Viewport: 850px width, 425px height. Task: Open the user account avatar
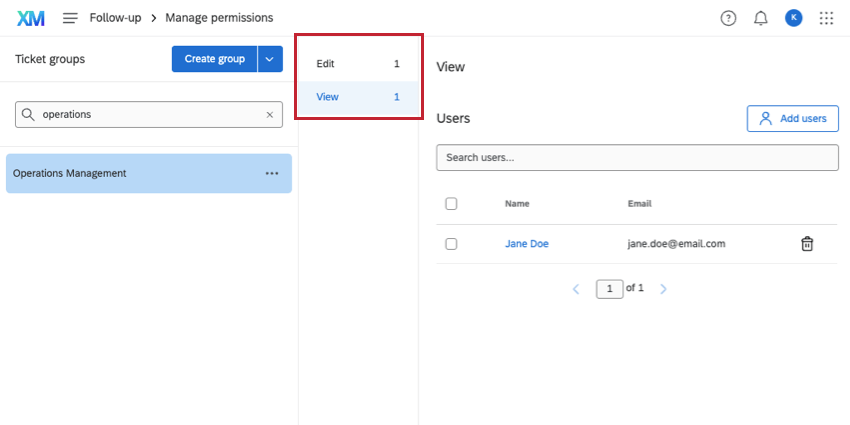(793, 18)
